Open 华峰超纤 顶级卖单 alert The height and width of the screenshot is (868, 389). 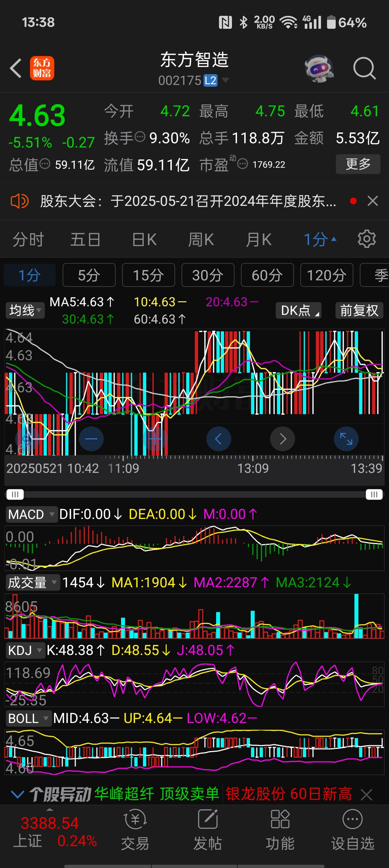tap(157, 794)
